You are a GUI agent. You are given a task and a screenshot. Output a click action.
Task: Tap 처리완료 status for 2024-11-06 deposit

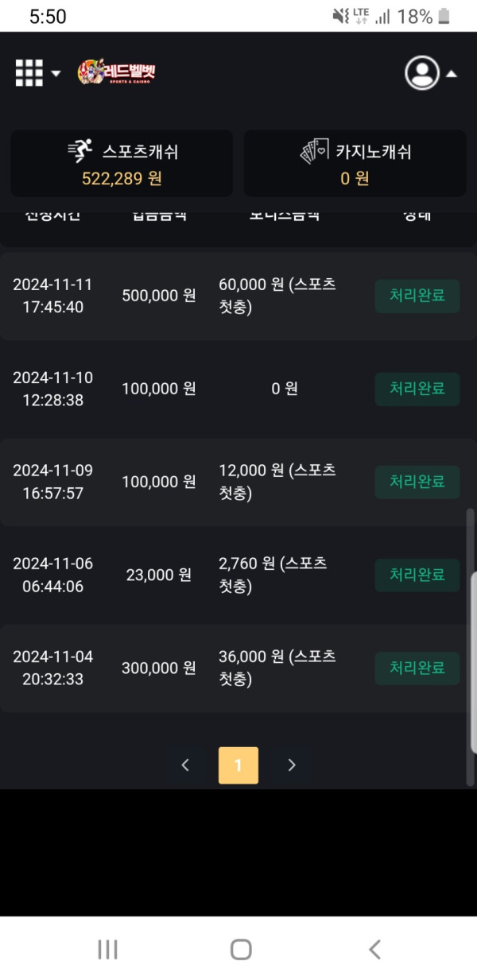pyautogui.click(x=417, y=575)
